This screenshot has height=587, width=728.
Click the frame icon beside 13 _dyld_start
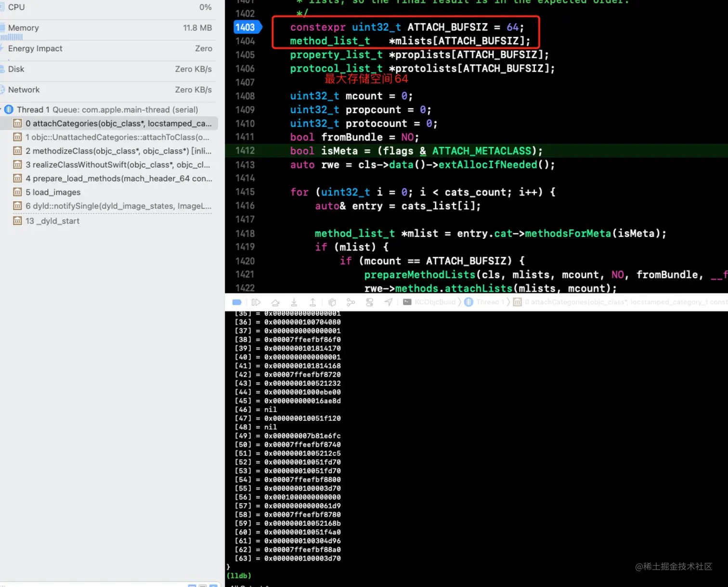pyautogui.click(x=17, y=221)
